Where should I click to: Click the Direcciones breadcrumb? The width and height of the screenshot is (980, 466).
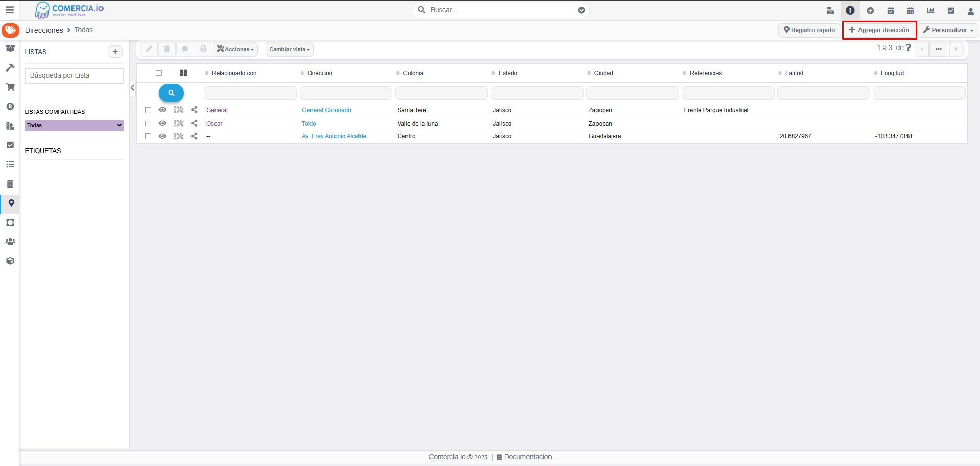point(44,30)
